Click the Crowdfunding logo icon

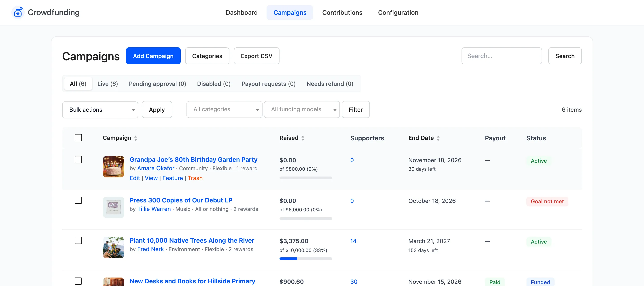tap(18, 13)
